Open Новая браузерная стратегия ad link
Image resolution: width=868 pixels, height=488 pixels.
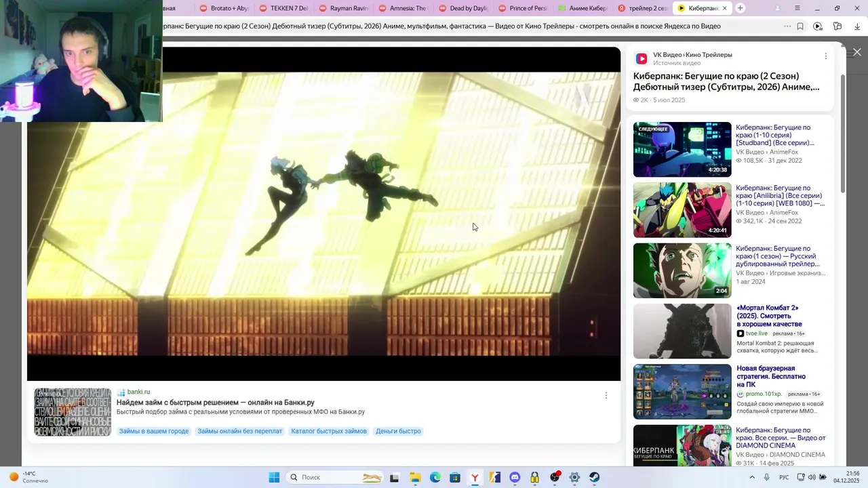(x=771, y=376)
